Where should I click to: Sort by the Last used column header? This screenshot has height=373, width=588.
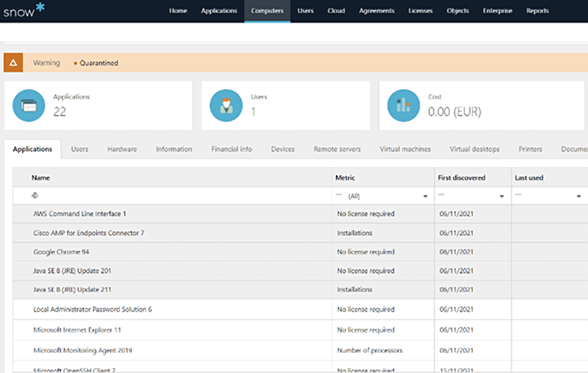528,178
